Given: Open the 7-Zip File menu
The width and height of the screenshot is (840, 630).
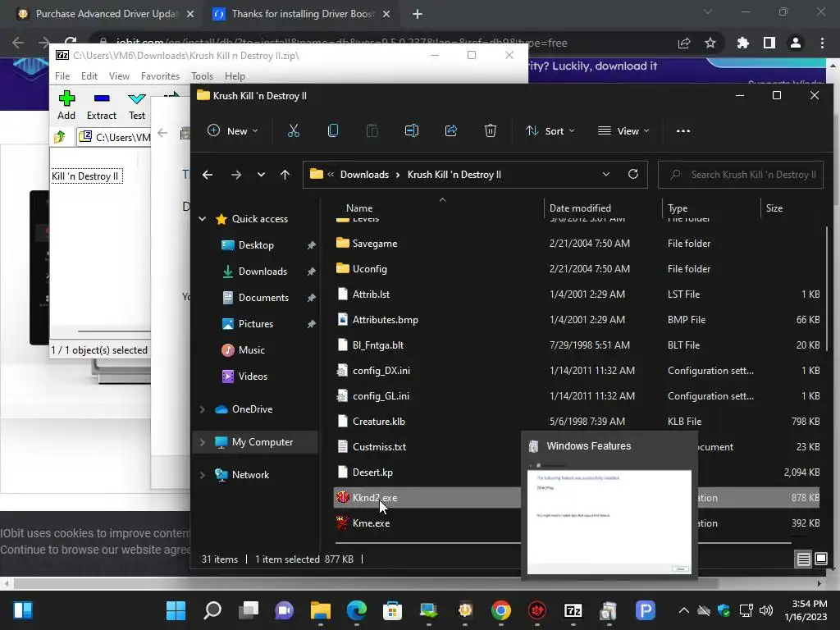Looking at the screenshot, I should (x=62, y=76).
